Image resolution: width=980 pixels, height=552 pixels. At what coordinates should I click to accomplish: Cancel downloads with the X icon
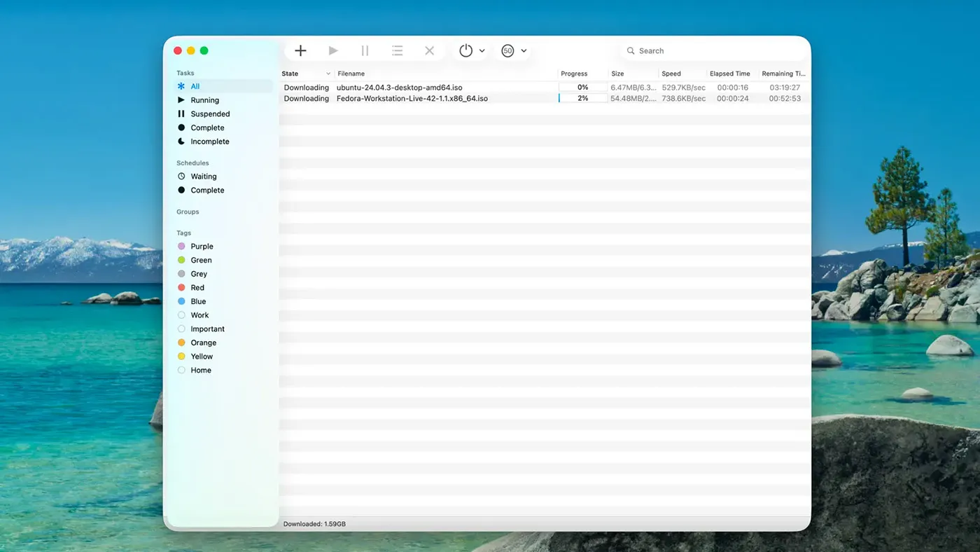(429, 50)
